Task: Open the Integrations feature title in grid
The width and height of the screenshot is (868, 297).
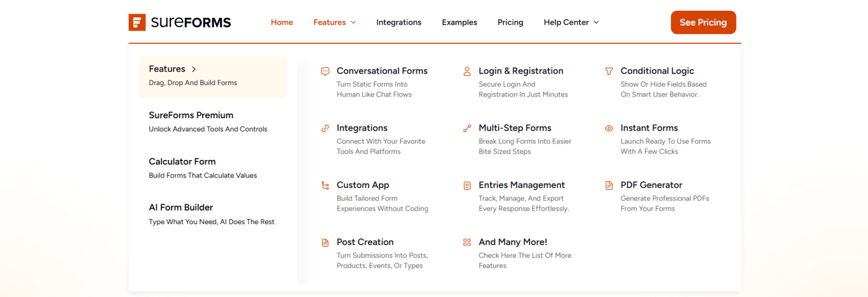Action: pos(362,128)
